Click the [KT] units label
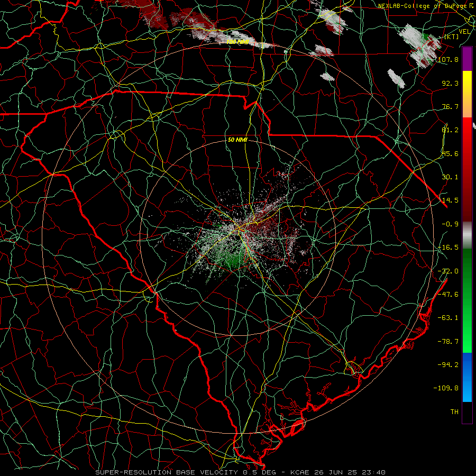 click(452, 36)
